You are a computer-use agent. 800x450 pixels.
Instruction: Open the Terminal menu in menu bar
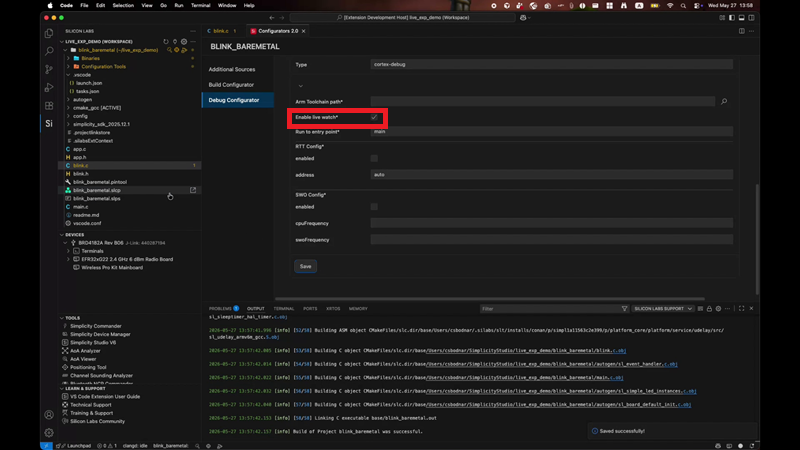point(201,6)
